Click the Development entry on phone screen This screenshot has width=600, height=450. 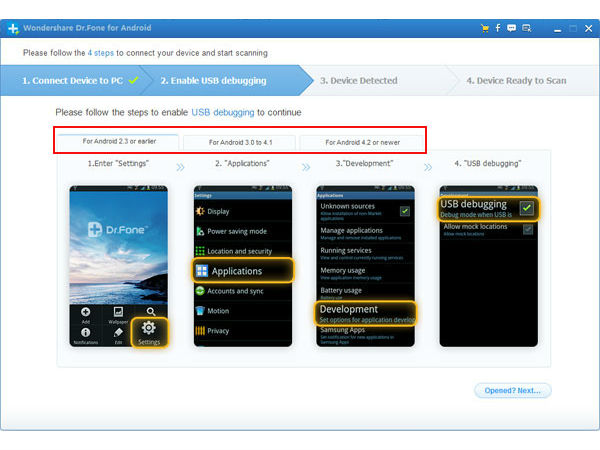(365, 313)
